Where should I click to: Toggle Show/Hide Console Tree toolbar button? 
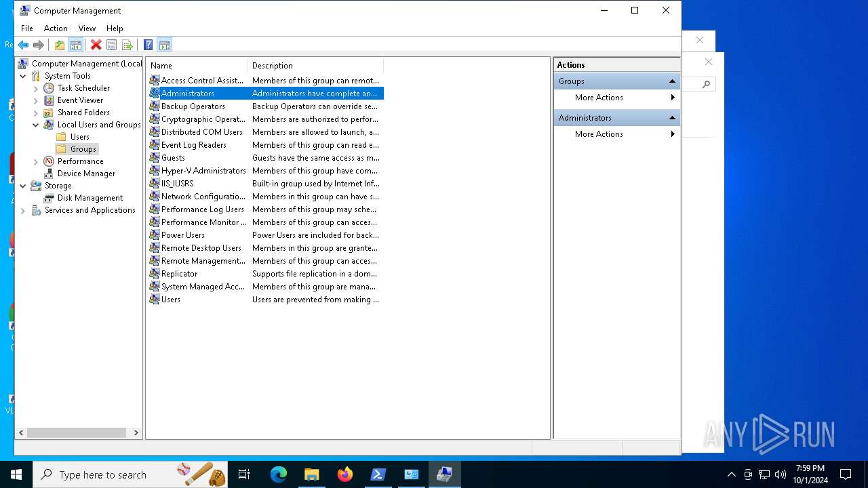tap(76, 45)
